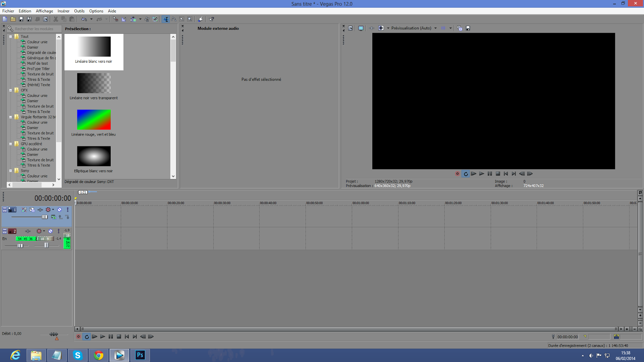Open audio track 2 FX gear icon
Image resolution: width=644 pixels, height=362 pixels.
tap(39, 231)
